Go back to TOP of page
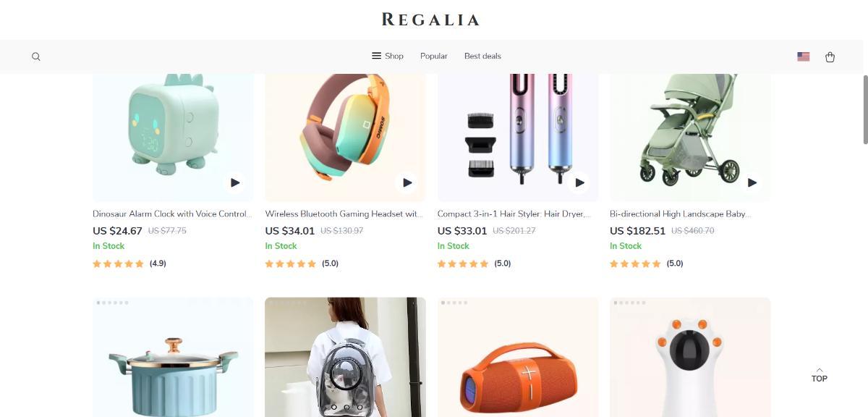The height and width of the screenshot is (417, 868). pos(819,375)
